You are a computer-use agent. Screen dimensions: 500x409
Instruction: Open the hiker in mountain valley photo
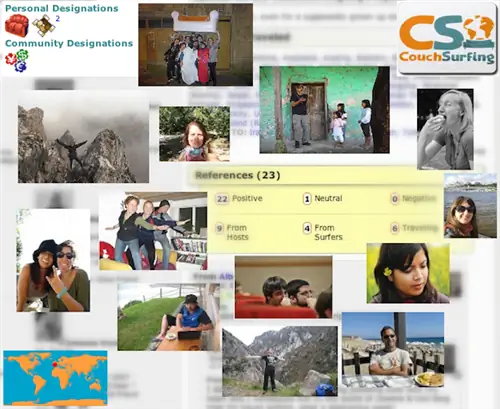tap(280, 362)
